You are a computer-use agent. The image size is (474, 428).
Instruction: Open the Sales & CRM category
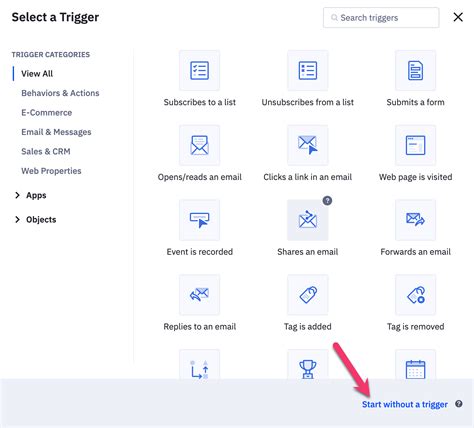46,151
